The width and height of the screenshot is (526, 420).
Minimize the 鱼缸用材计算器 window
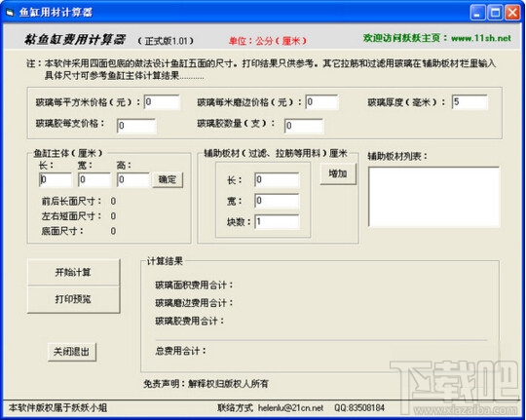click(477, 13)
